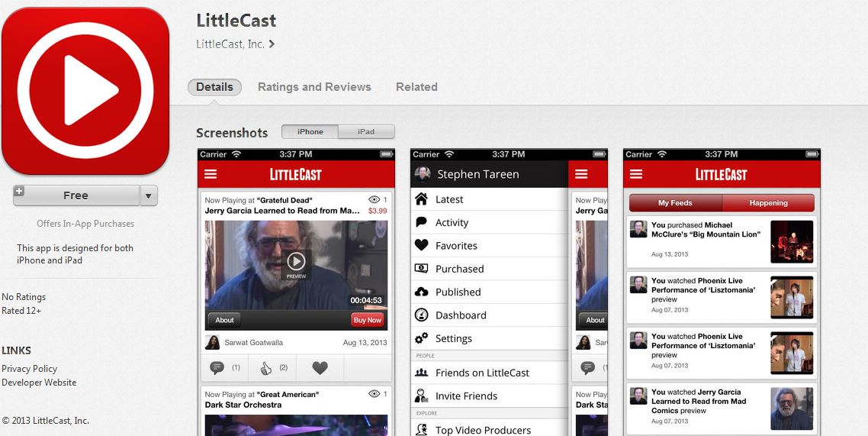Click Dark Star Orchestra title

click(243, 405)
